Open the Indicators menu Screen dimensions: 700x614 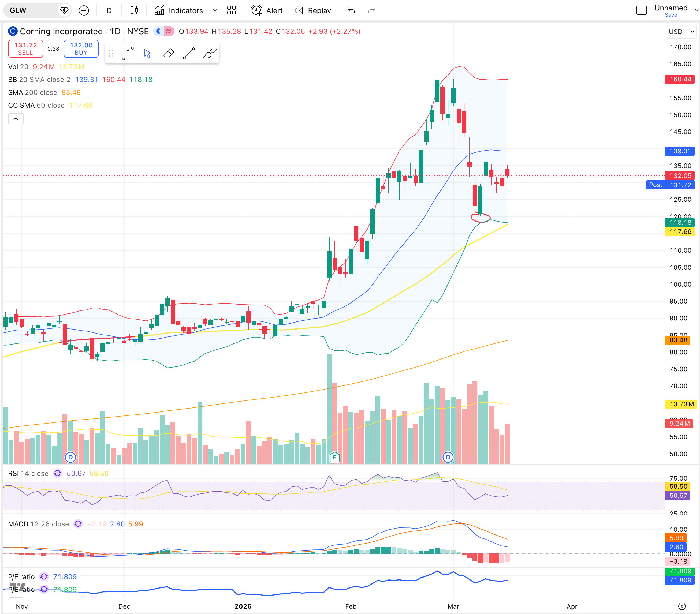pos(179,11)
